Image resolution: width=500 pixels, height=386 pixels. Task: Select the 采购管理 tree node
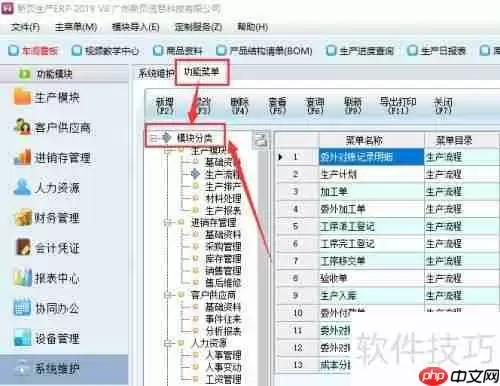(x=223, y=247)
